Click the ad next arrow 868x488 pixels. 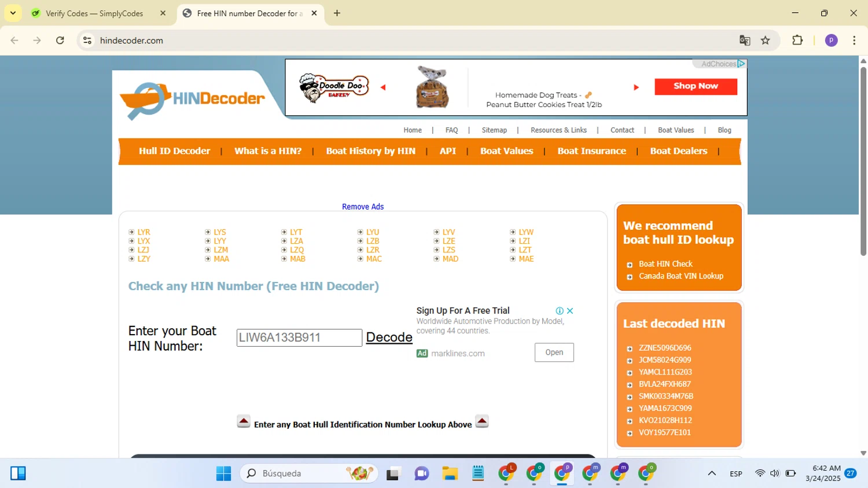point(636,87)
